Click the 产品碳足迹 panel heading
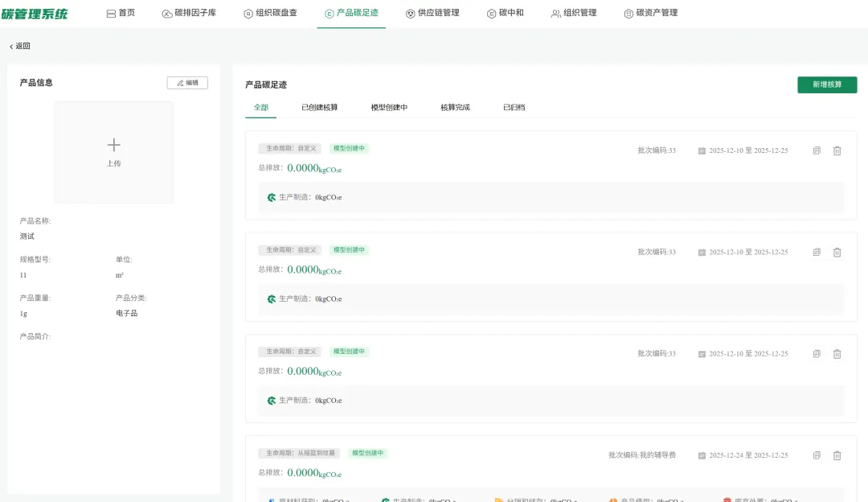This screenshot has height=502, width=868. 266,84
